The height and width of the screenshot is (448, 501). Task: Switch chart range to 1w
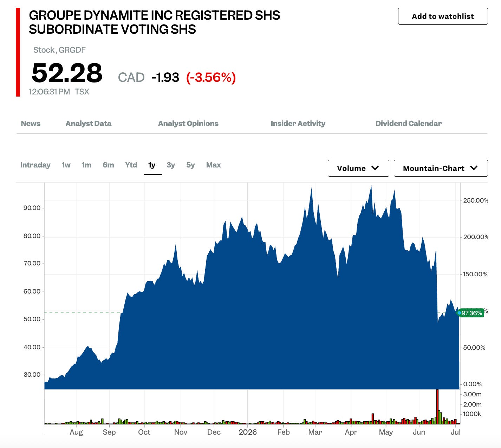click(66, 165)
